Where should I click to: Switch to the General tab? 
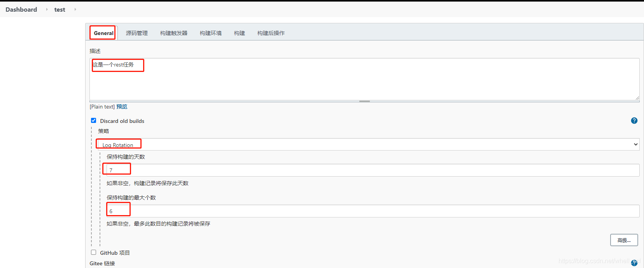[x=103, y=33]
